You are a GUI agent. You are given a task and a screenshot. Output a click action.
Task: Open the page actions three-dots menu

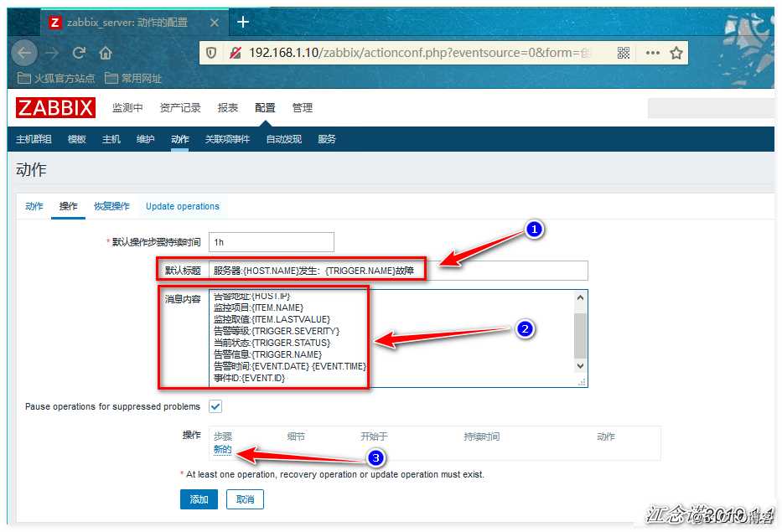pyautogui.click(x=652, y=53)
